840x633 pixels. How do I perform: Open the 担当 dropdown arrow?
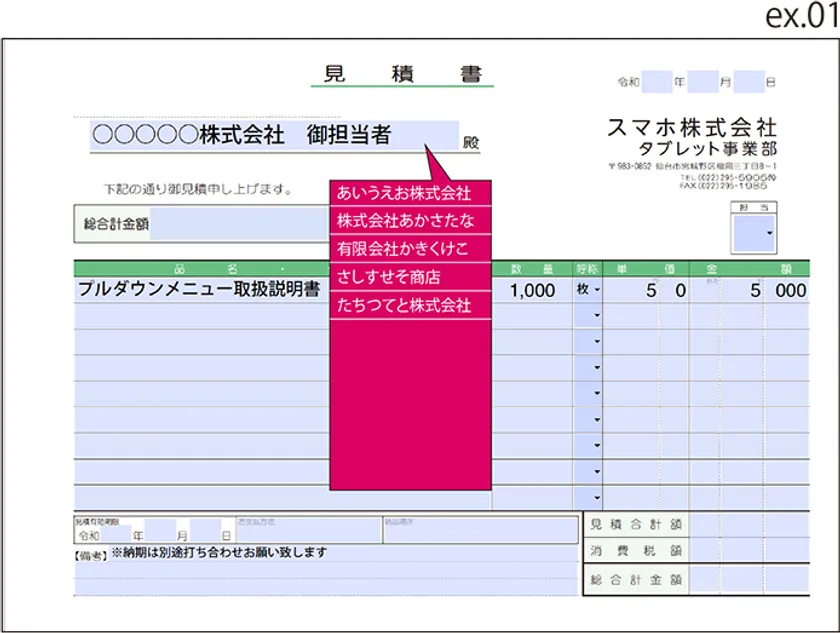pos(769,233)
